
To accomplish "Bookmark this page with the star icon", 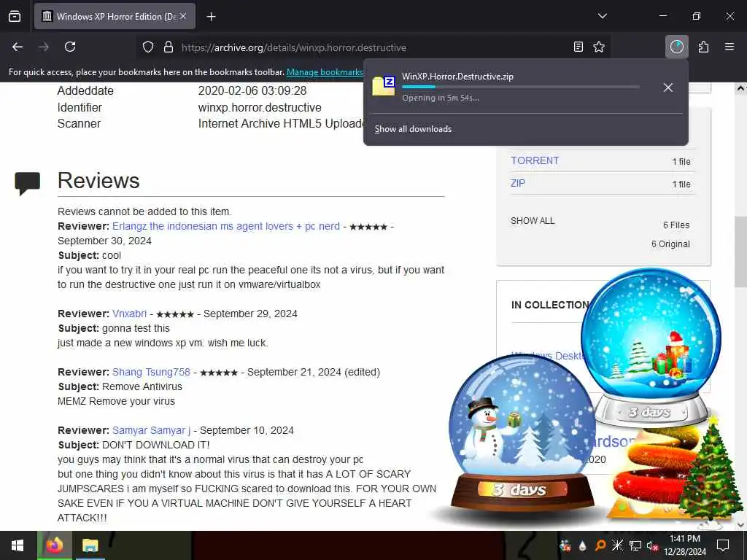I will click(599, 47).
